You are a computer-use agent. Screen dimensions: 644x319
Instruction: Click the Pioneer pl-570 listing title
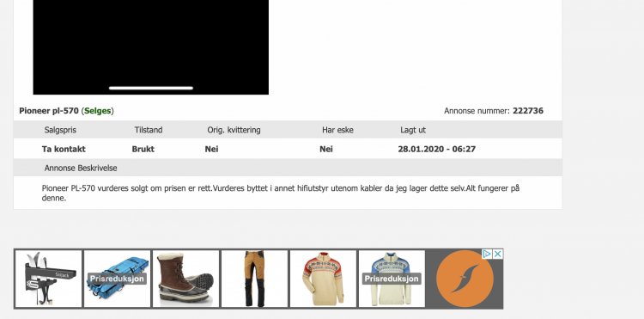[x=49, y=111]
